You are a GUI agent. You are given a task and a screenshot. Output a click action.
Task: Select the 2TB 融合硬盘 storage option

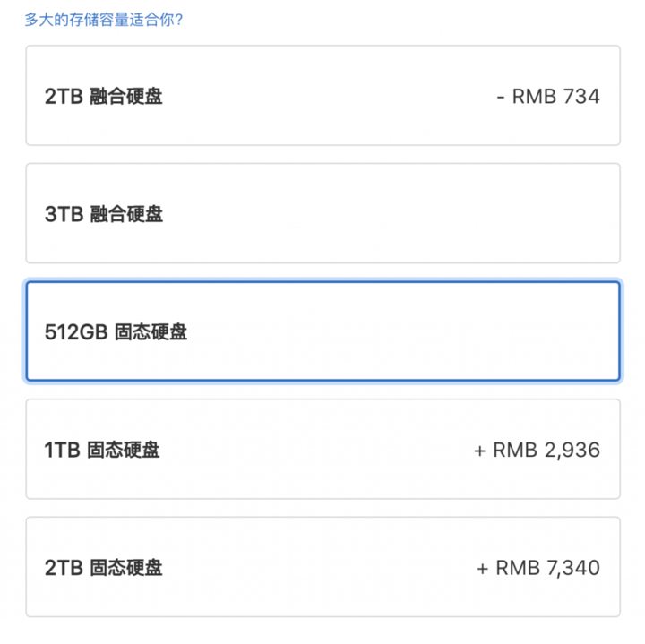point(322,96)
